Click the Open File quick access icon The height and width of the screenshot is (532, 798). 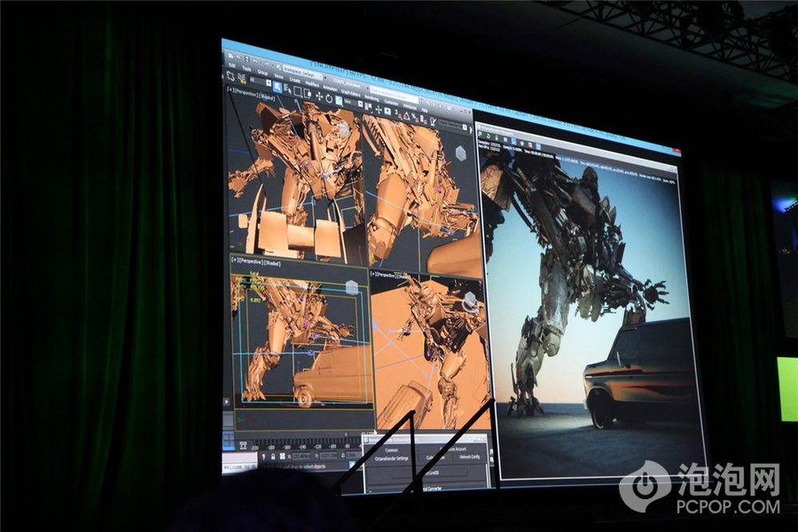point(238,57)
